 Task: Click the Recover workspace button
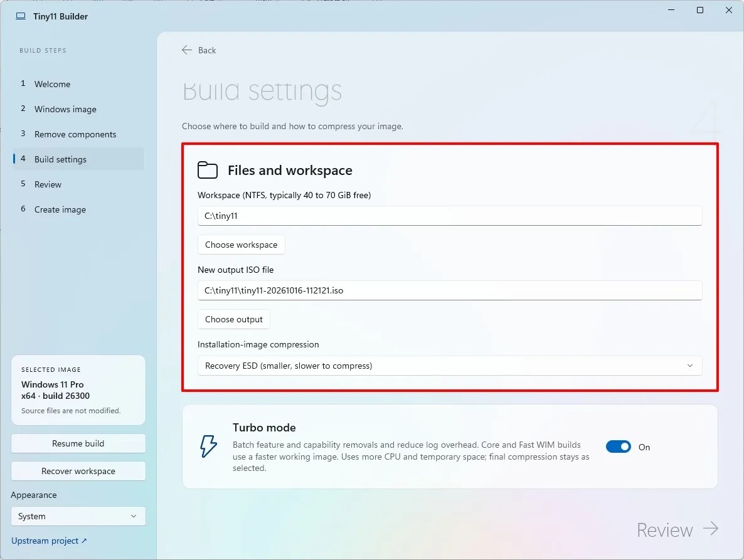tap(78, 471)
